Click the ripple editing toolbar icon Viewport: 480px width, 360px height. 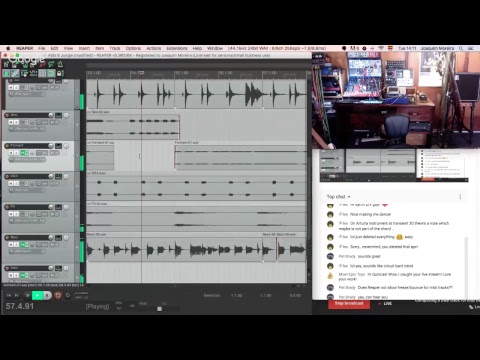(x=24, y=73)
